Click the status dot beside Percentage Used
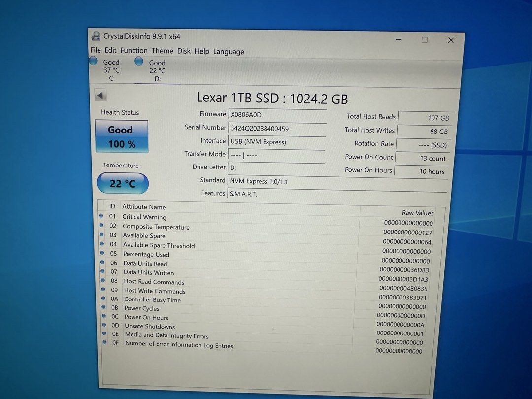Screen dimensions: 532x399 pos(102,253)
